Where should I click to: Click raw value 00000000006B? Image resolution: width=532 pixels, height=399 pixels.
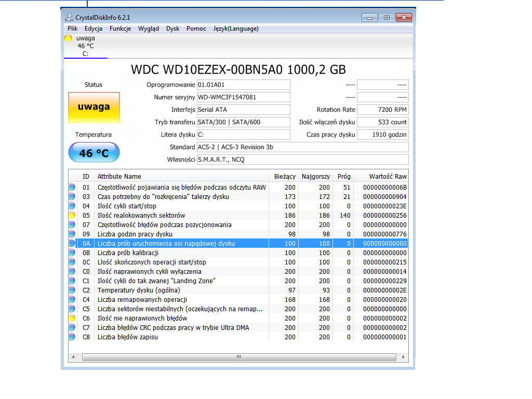click(x=385, y=187)
